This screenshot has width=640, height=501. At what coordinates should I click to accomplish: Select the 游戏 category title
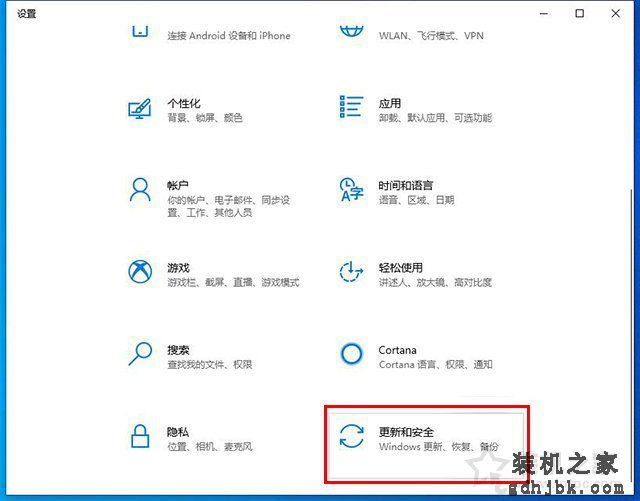coord(178,268)
